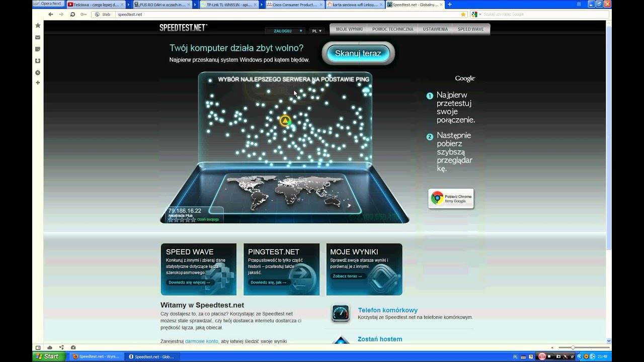
Task: Click the IP address 79.186.16.22
Action: point(185,211)
